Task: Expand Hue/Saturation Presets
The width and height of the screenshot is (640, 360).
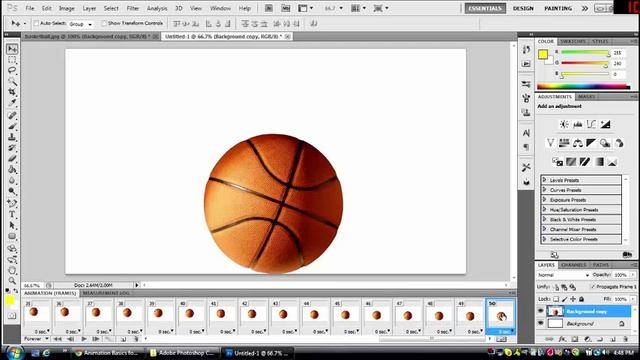Action: coord(544,209)
